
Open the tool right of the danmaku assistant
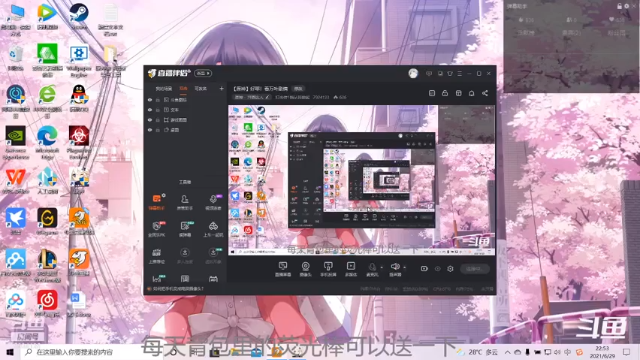click(x=184, y=201)
